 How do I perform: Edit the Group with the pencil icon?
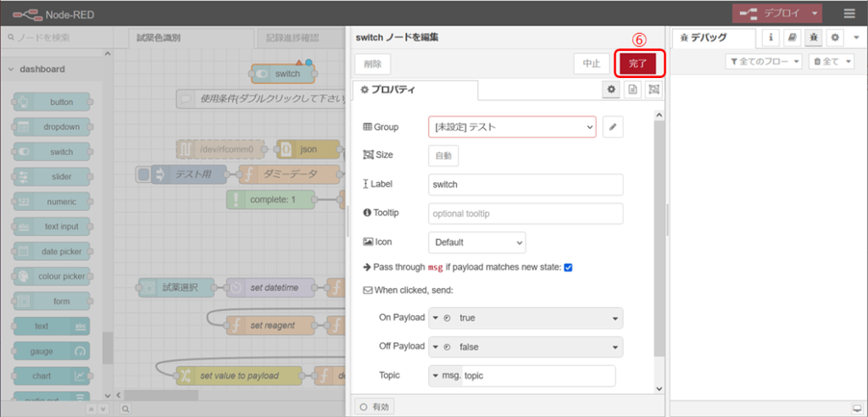click(x=614, y=127)
